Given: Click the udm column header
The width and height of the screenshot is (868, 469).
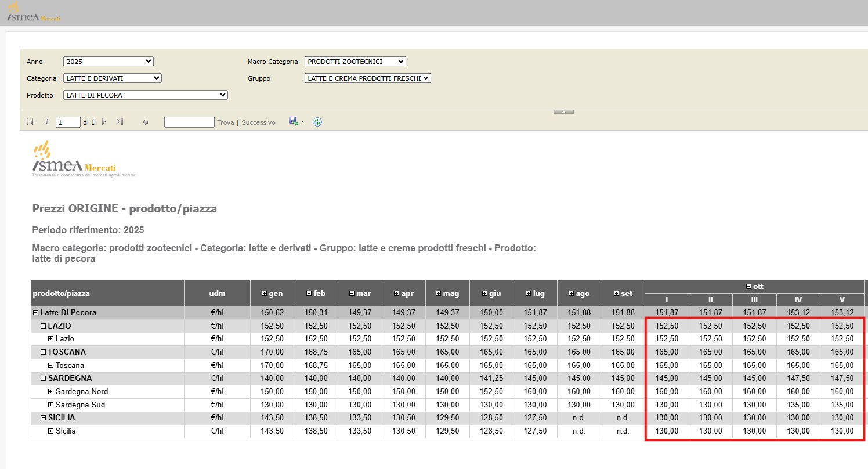Looking at the screenshot, I should pos(217,293).
